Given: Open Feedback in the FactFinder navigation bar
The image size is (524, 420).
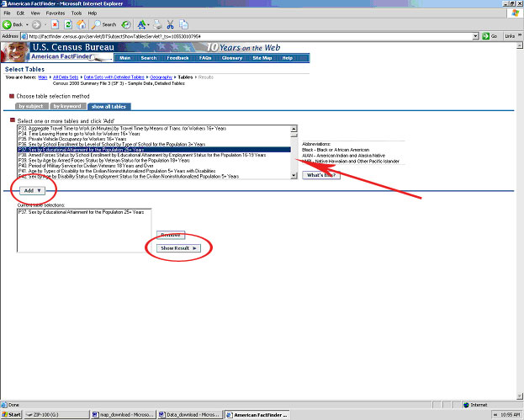Looking at the screenshot, I should [x=177, y=58].
